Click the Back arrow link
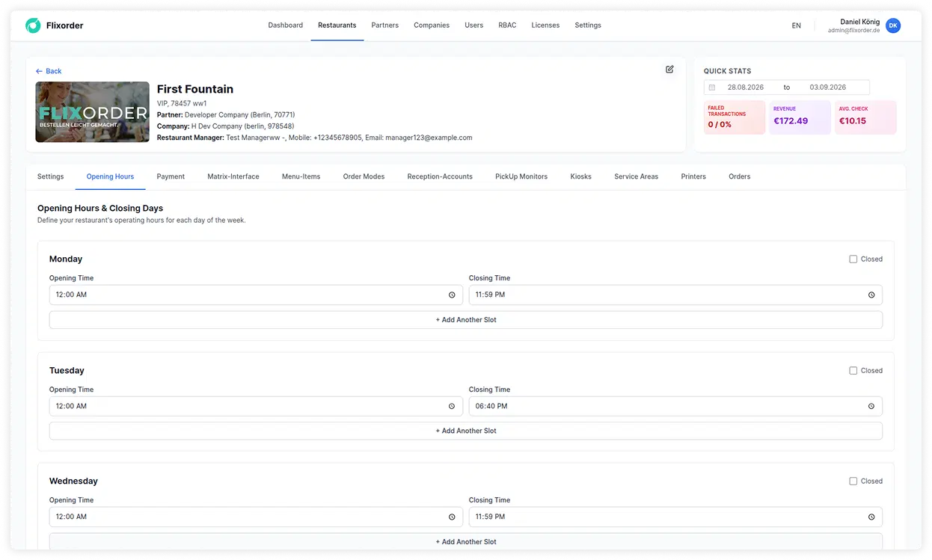Viewport: 932px width, 560px height. point(49,71)
